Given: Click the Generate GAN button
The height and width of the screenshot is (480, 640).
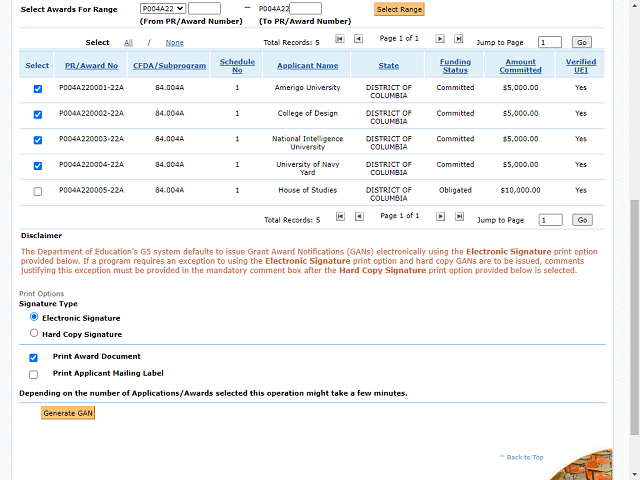Looking at the screenshot, I should [x=68, y=413].
